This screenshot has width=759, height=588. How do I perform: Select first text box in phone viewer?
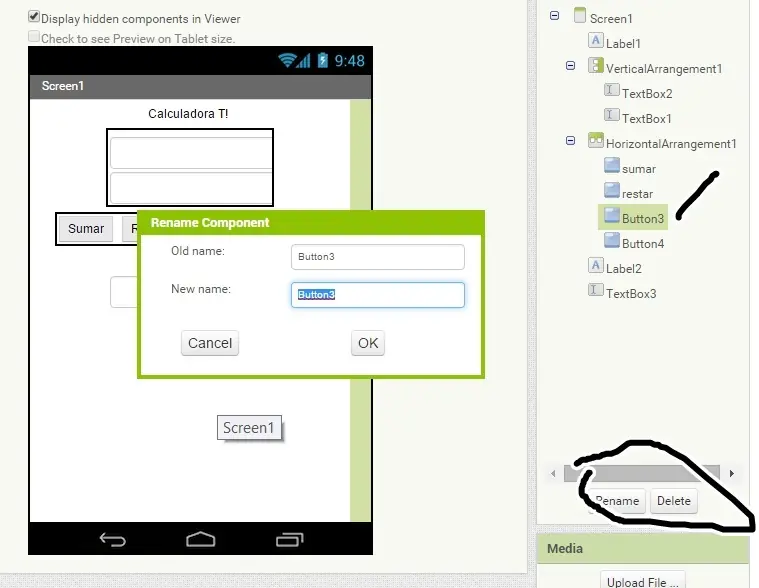[x=191, y=153]
